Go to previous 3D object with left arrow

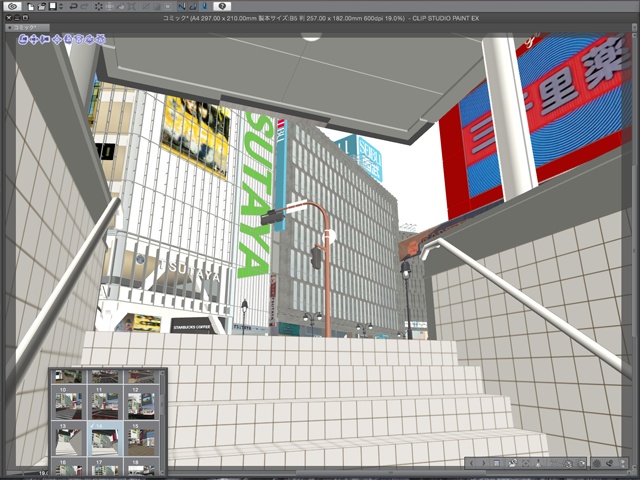(471, 463)
